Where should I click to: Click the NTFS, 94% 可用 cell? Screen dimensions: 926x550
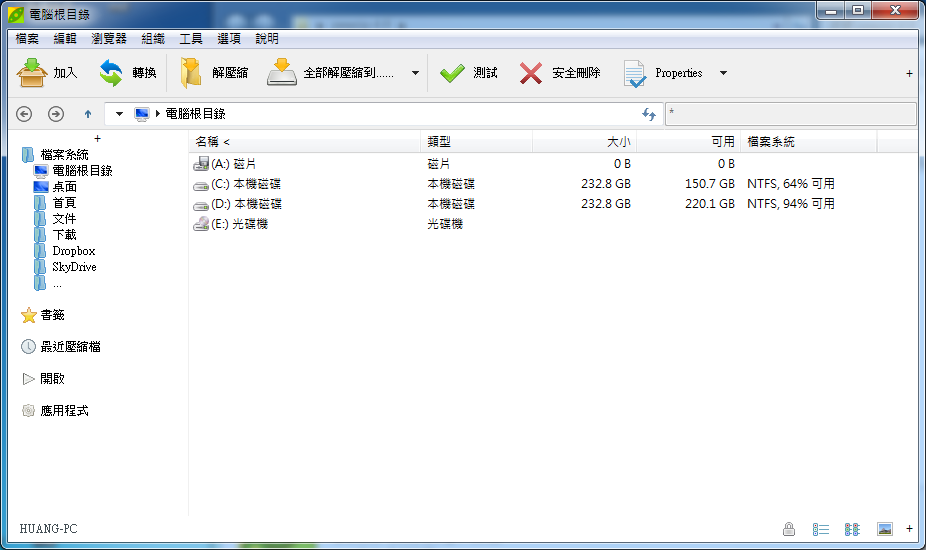[x=791, y=204]
